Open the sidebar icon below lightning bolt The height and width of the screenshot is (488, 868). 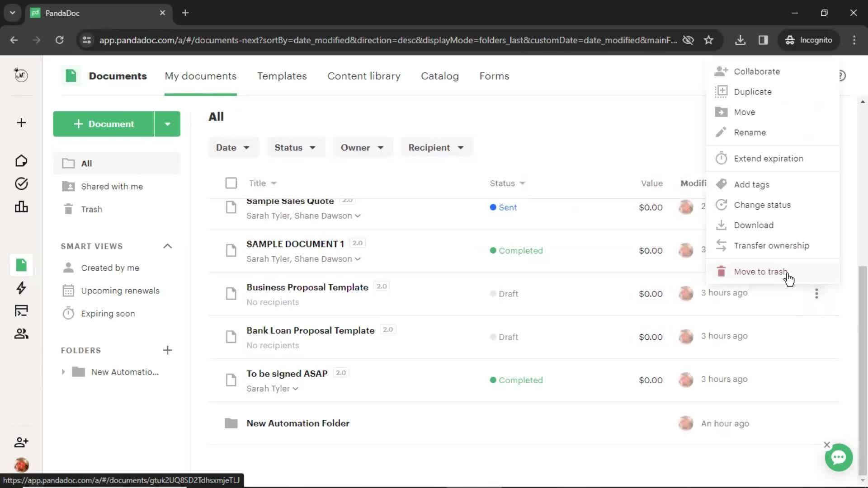coord(21,311)
